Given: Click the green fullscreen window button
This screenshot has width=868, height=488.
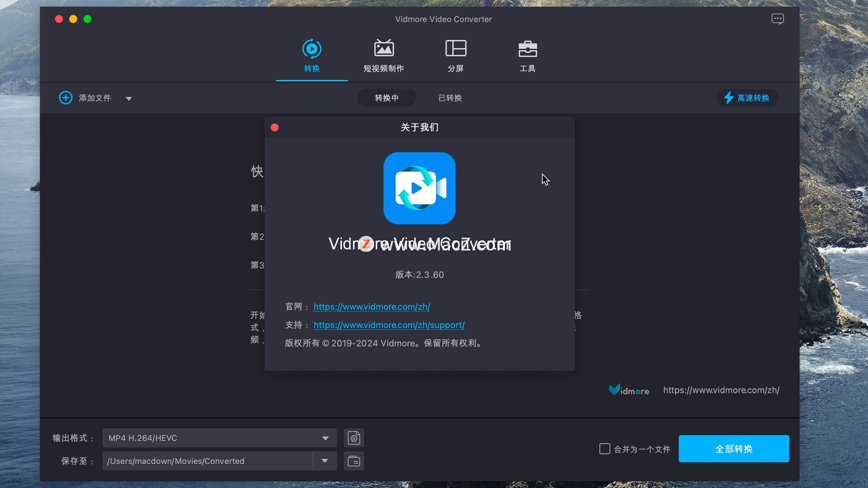Looking at the screenshot, I should pyautogui.click(x=88, y=19).
